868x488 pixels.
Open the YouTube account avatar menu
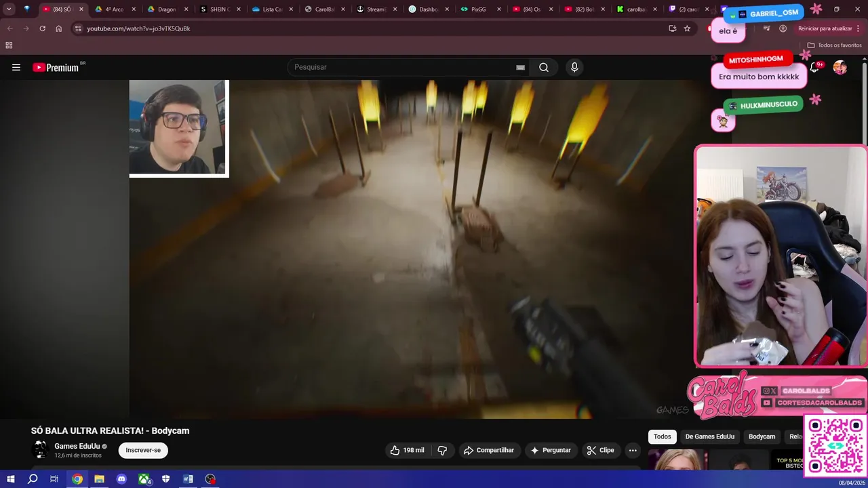coord(840,67)
